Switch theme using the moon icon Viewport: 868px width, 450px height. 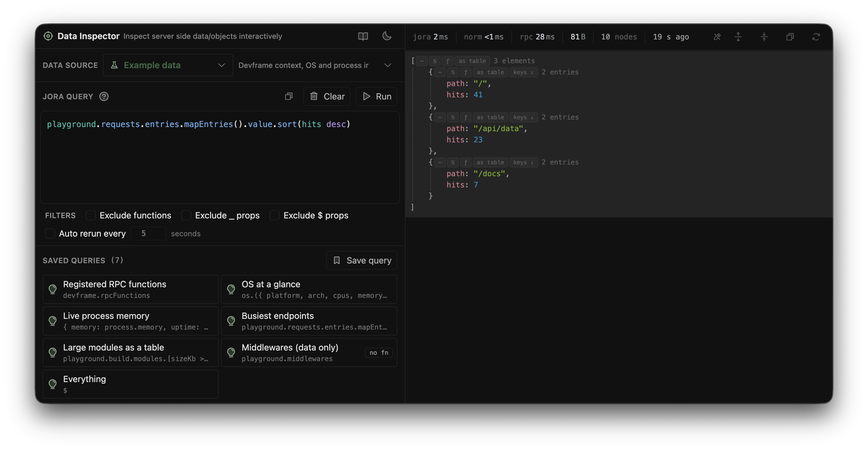pyautogui.click(x=387, y=36)
